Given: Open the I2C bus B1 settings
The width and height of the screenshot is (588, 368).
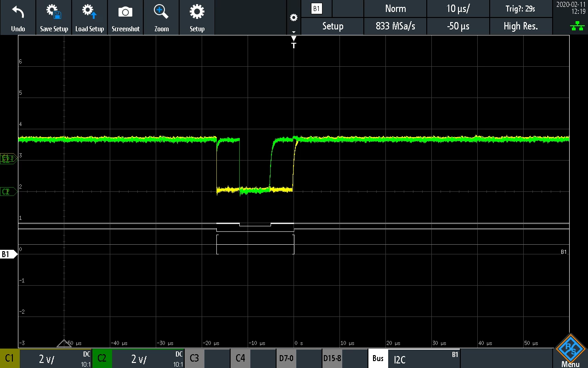Looking at the screenshot, I should coord(424,358).
